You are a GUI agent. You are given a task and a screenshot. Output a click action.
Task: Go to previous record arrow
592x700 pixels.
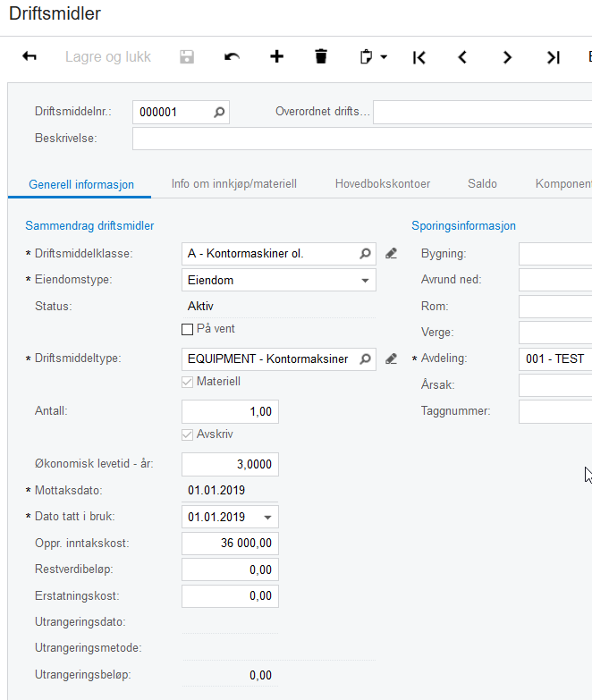click(x=462, y=57)
